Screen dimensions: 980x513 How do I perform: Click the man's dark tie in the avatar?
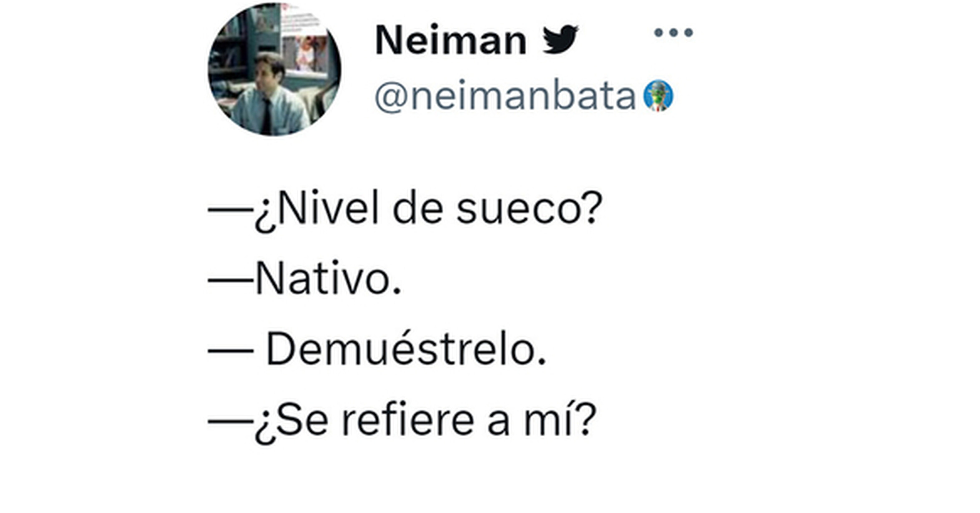pos(266,117)
